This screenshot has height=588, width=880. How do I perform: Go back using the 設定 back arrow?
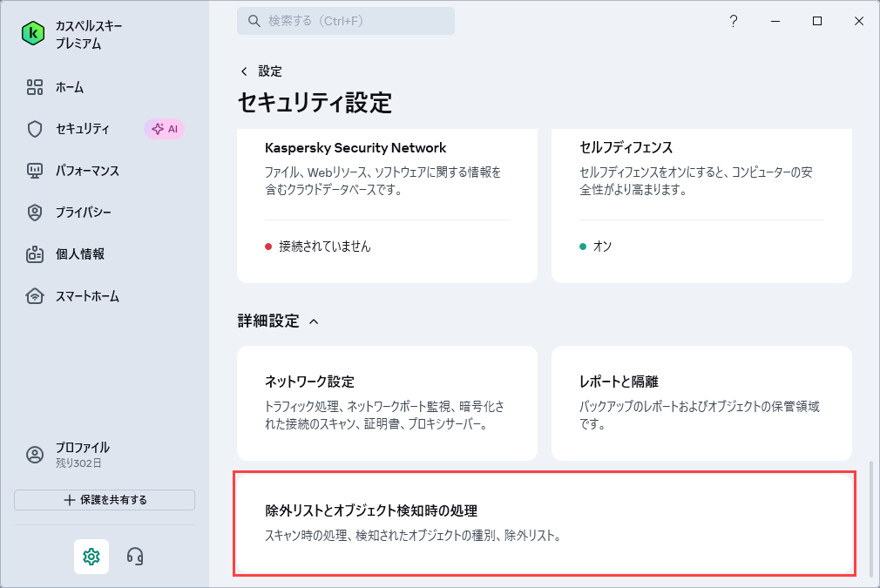[244, 71]
